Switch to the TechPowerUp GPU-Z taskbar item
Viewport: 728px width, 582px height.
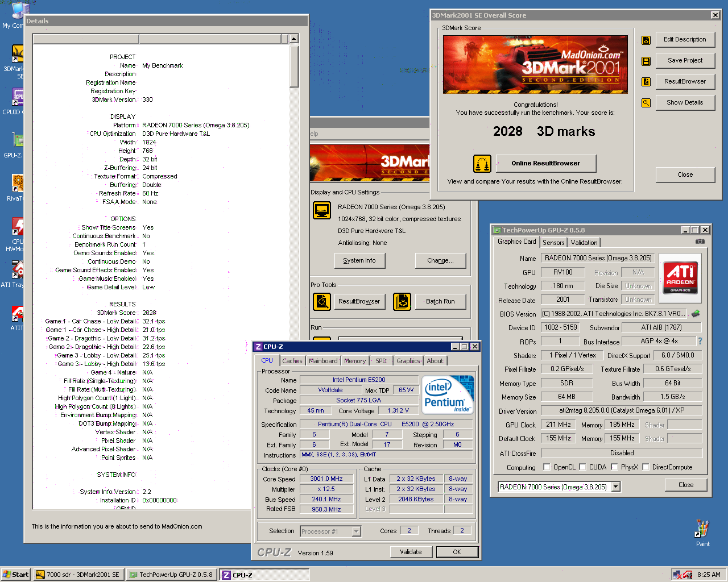click(x=171, y=575)
